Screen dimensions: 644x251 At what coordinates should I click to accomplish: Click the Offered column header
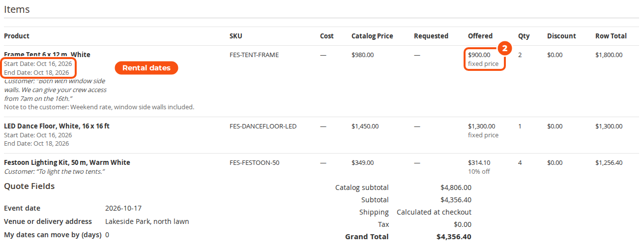click(x=480, y=36)
